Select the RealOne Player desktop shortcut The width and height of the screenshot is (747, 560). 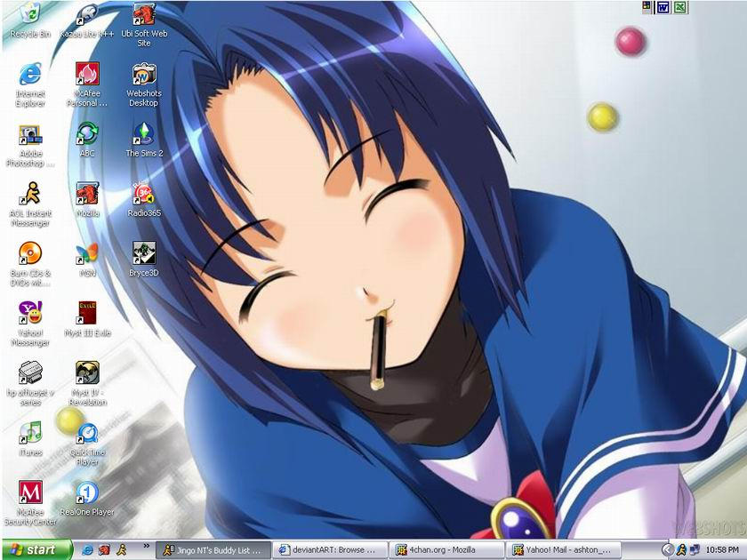[87, 499]
